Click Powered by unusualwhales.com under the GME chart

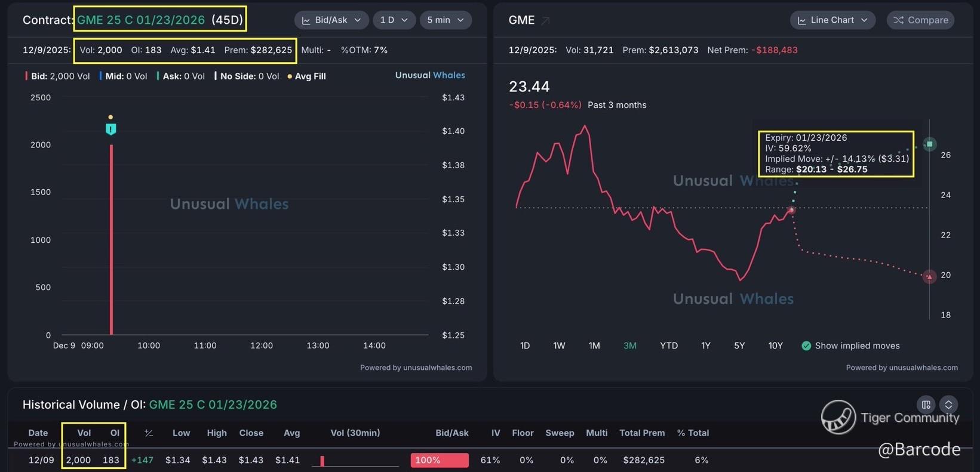pos(902,368)
